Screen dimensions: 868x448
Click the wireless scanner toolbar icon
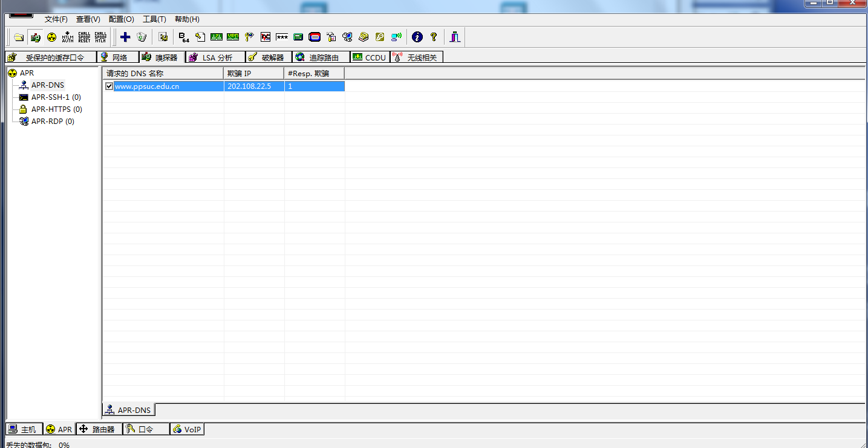click(x=396, y=37)
